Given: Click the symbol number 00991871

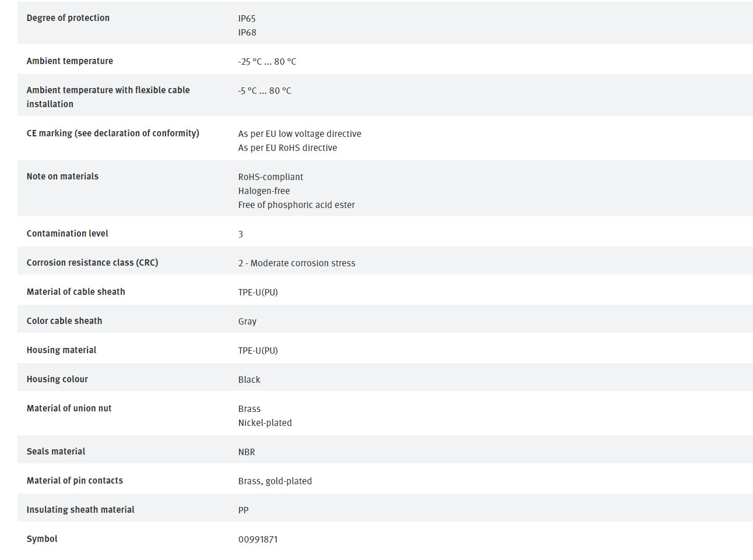Looking at the screenshot, I should 258,540.
